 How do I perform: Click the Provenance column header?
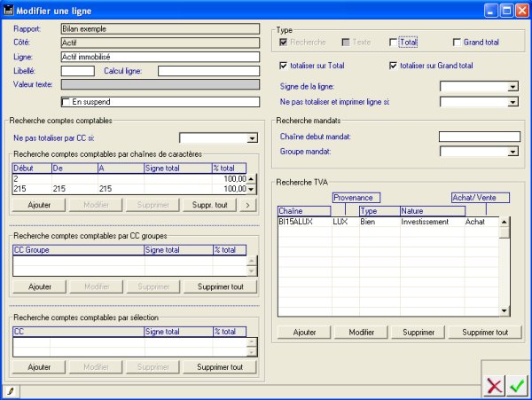[356, 198]
